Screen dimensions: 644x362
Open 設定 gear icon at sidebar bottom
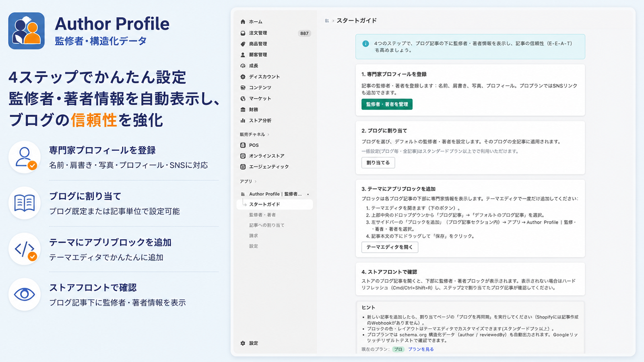click(243, 343)
